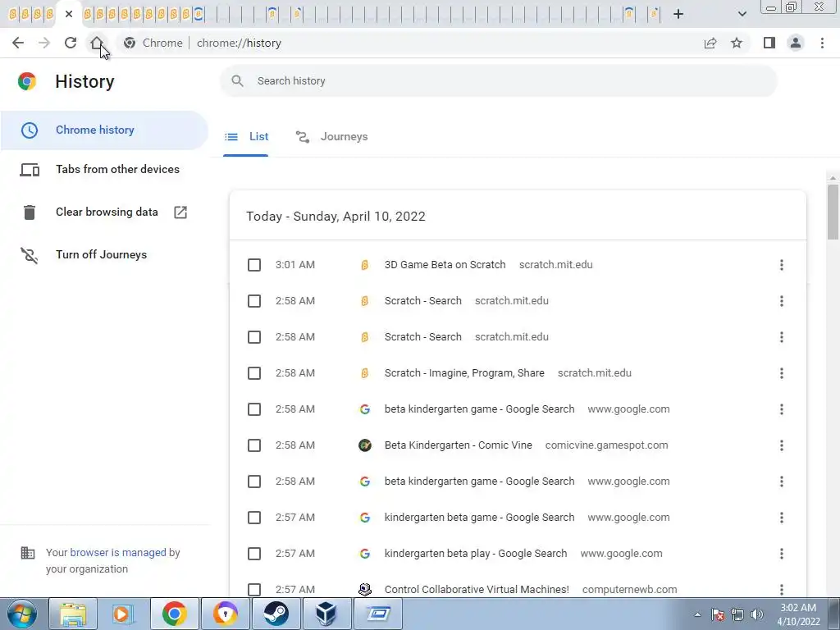Bookmark this tab with the star
Viewport: 840px width, 630px height.
point(737,43)
